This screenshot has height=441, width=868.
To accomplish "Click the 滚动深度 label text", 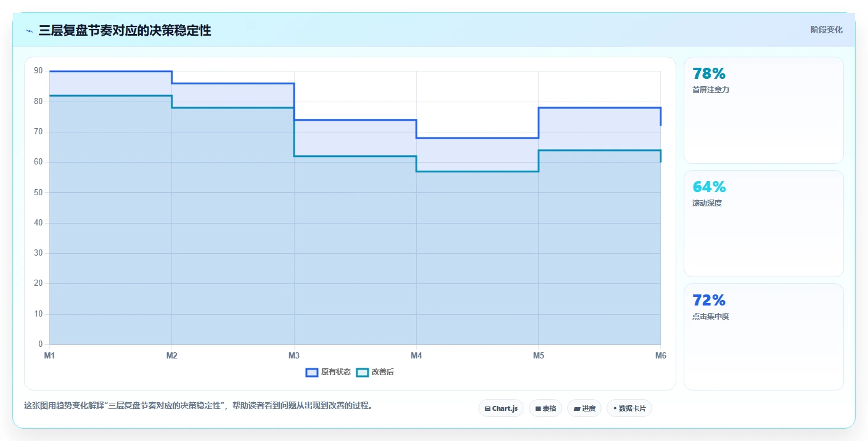I will tap(707, 203).
